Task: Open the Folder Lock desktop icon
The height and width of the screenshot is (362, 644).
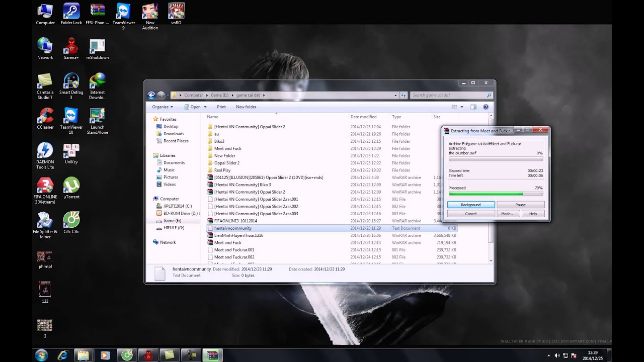Action: click(x=71, y=14)
